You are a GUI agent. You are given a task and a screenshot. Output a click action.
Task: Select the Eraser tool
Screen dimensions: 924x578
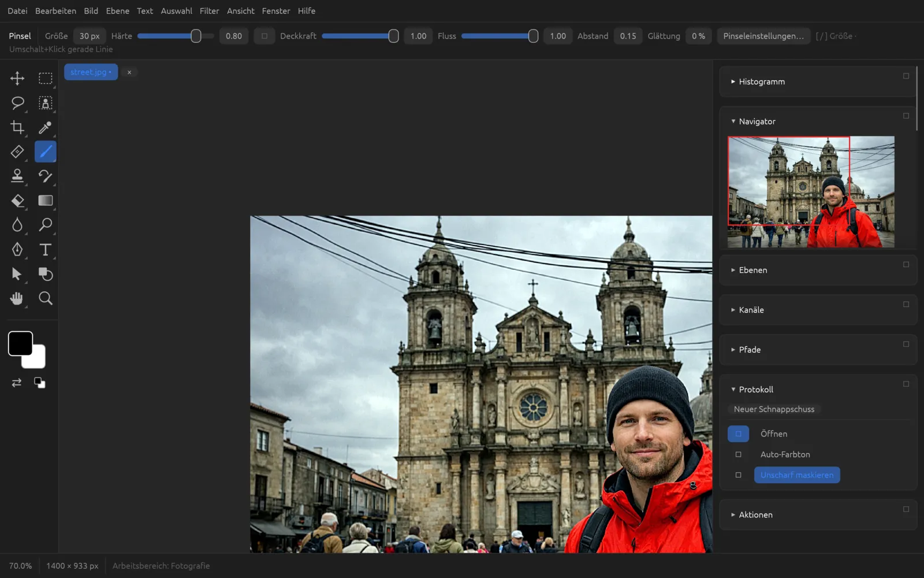(17, 201)
